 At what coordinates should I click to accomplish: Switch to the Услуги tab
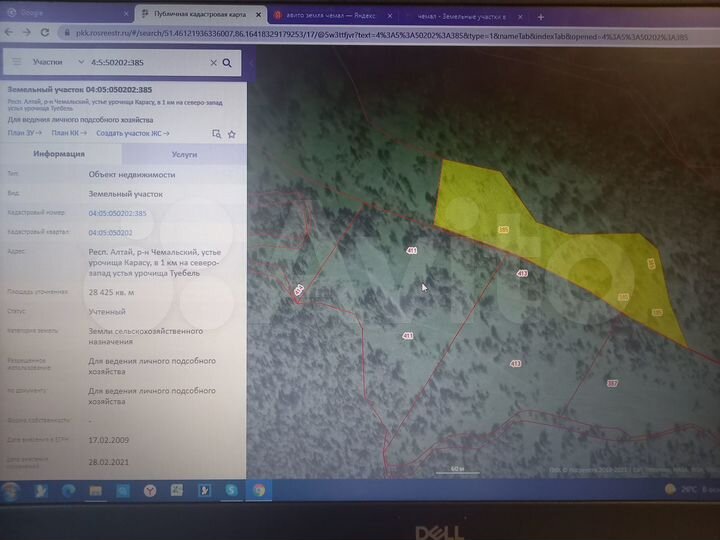tap(184, 155)
